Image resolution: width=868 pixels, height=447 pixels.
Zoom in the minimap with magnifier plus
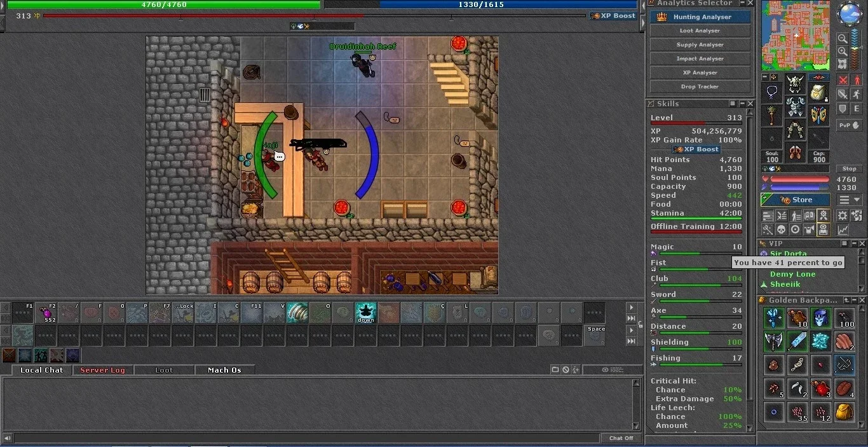(843, 51)
